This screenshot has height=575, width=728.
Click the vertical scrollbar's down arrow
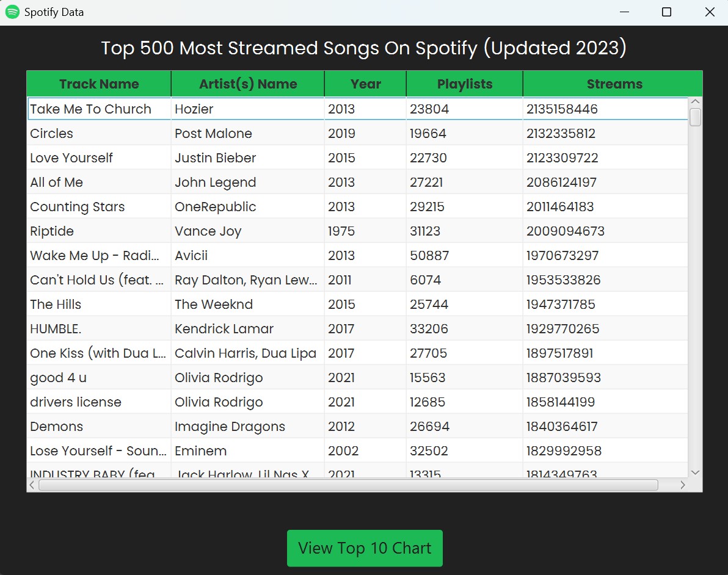click(x=695, y=472)
